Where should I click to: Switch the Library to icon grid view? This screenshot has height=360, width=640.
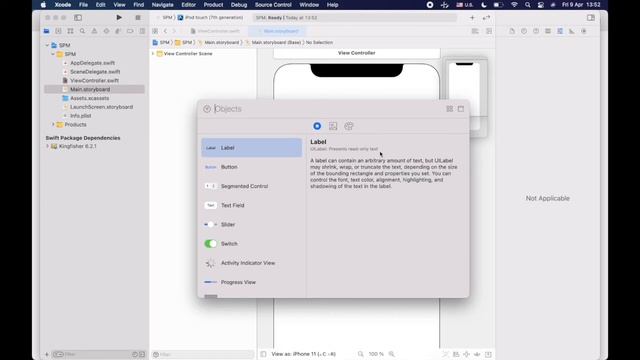[449, 109]
